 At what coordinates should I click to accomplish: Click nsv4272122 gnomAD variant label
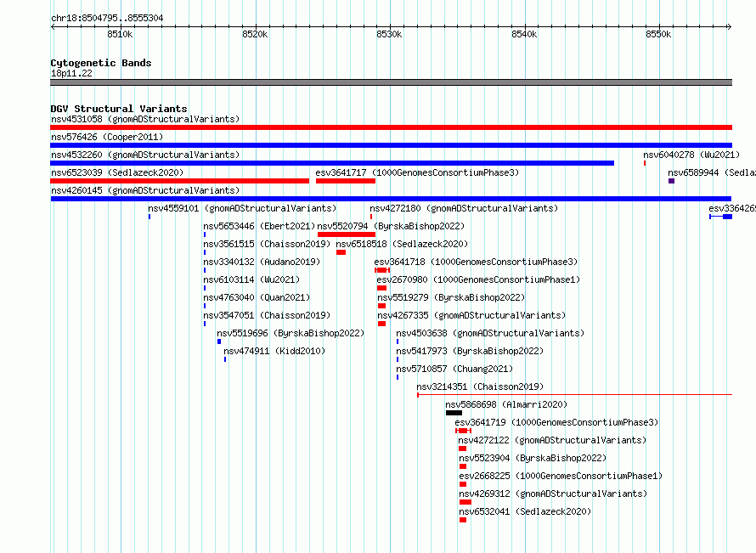552,440
